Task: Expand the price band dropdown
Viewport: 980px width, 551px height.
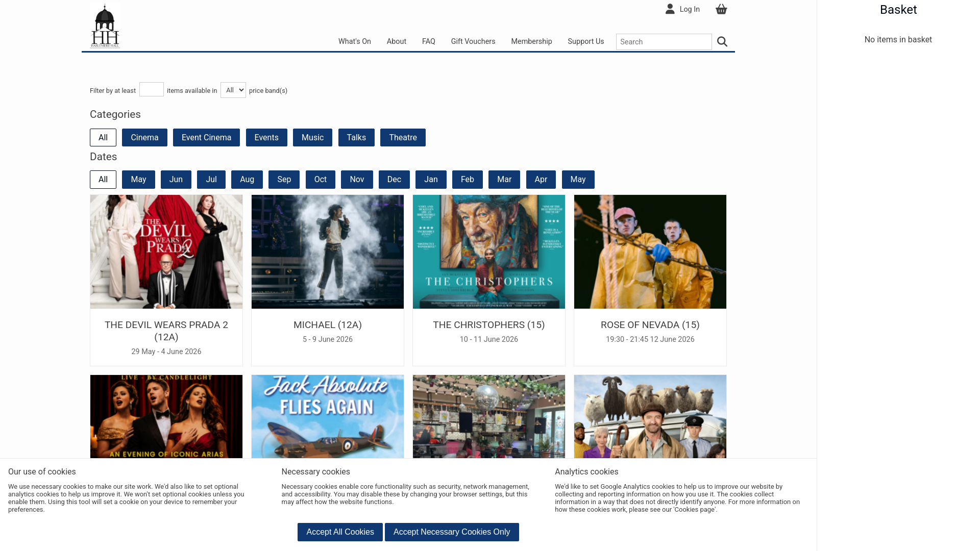Action: [x=233, y=90]
